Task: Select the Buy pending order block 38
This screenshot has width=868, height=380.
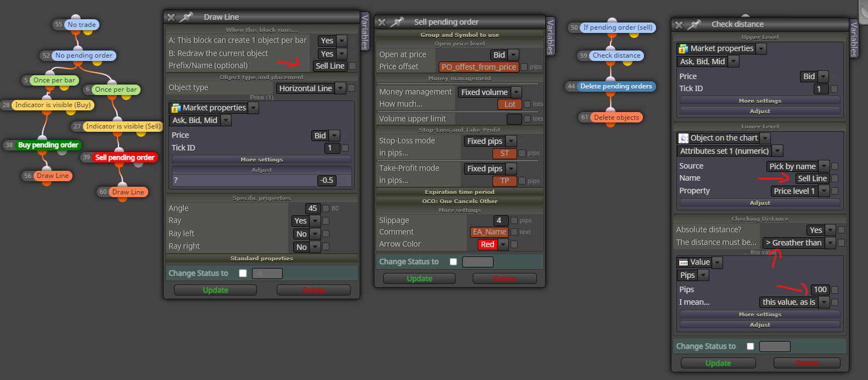Action: tap(48, 145)
